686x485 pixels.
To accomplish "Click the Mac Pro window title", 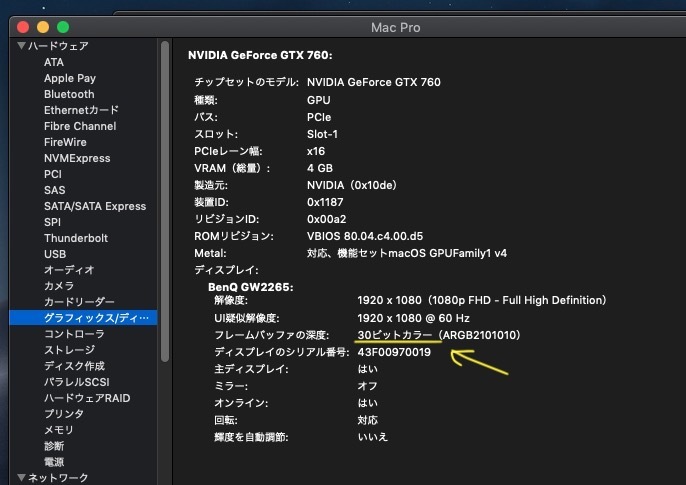I will click(x=396, y=28).
